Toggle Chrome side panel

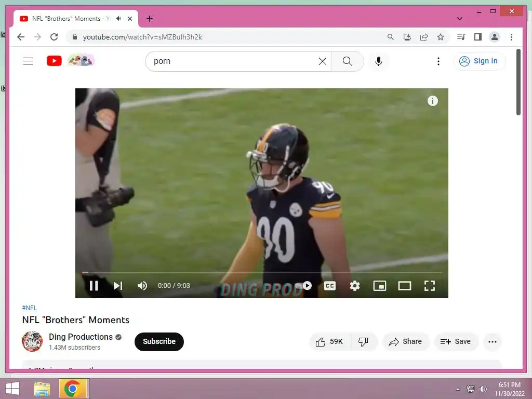pos(478,37)
